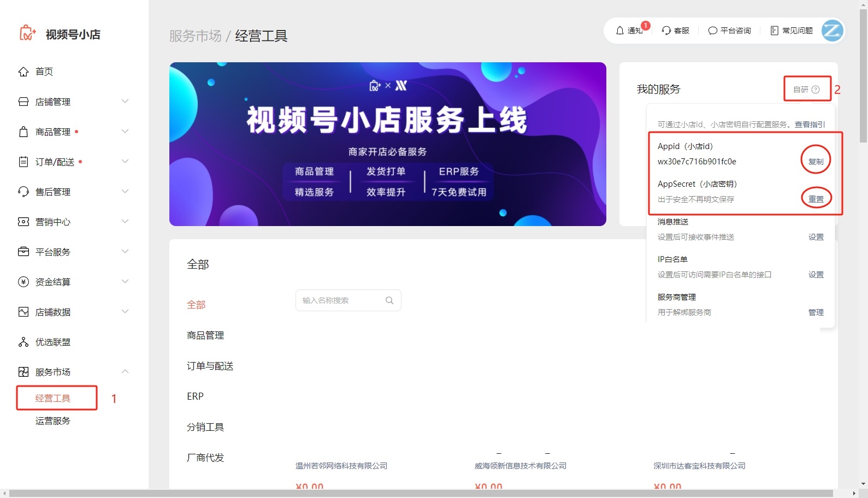Click the 商品管理 bag icon
The image size is (868, 498).
click(23, 132)
